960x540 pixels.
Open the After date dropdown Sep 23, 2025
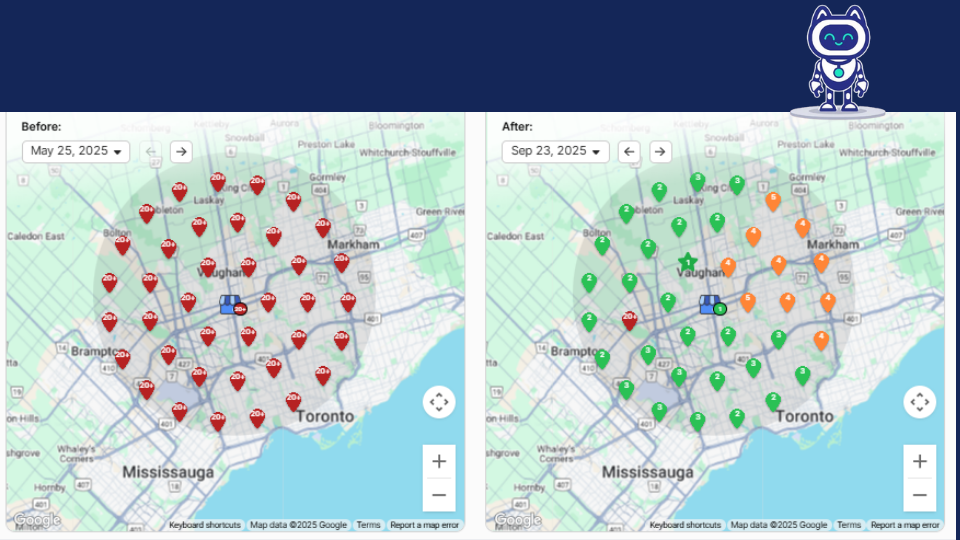(x=556, y=151)
